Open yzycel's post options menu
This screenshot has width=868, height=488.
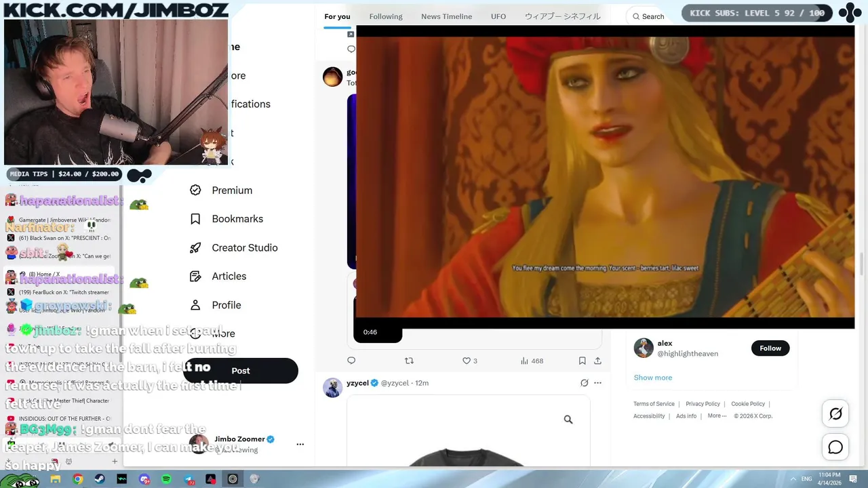pyautogui.click(x=597, y=383)
